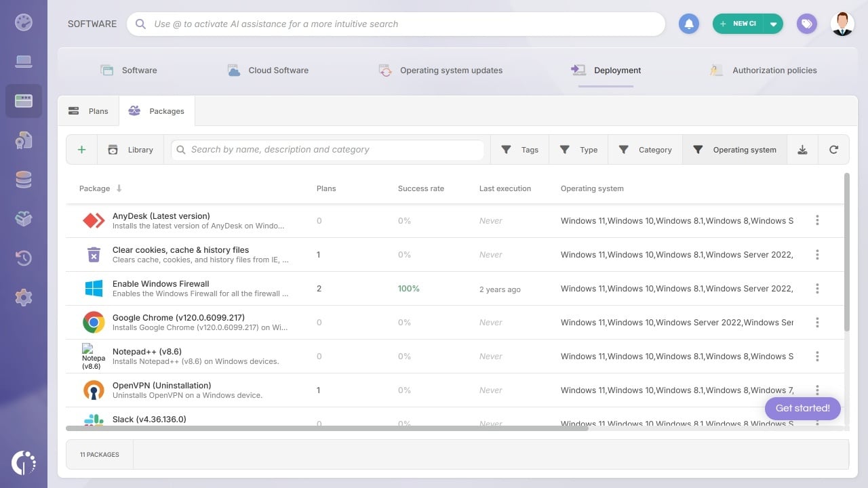The image size is (868, 488).
Task: Click the green plus icon to add a package
Action: pyautogui.click(x=81, y=149)
